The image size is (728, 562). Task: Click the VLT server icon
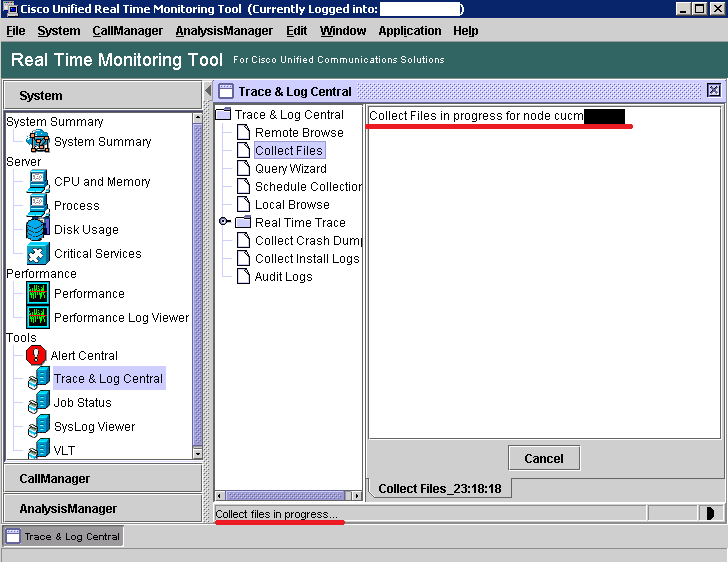[x=38, y=449]
